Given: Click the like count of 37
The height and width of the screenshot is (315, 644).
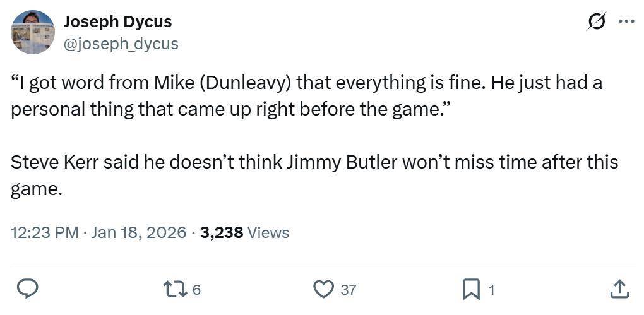Looking at the screenshot, I should coord(349,290).
